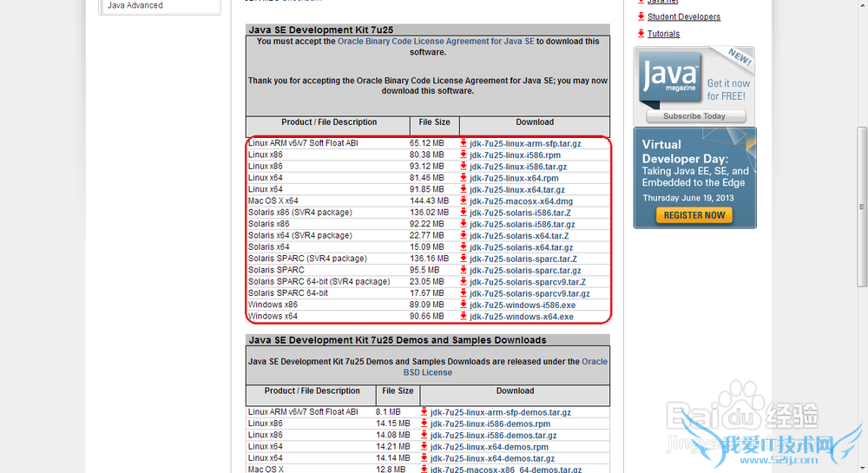The image size is (868, 473).
Task: Click 'Mac OS X x64' product description cell
Action: point(273,200)
